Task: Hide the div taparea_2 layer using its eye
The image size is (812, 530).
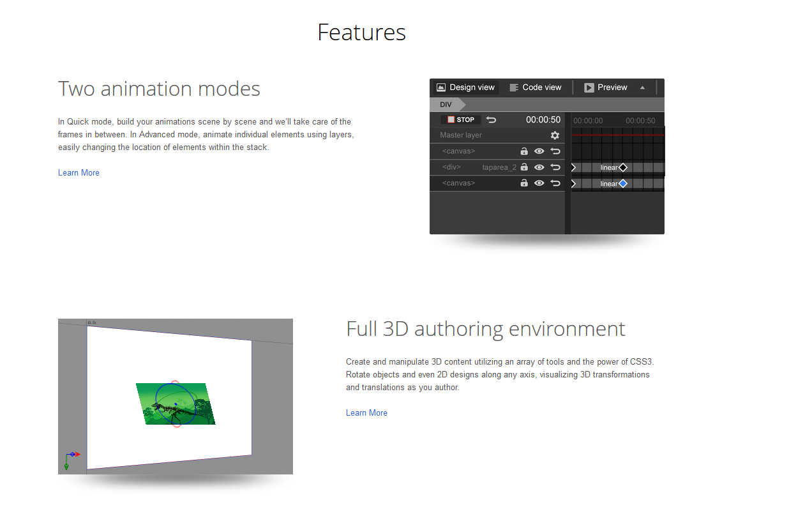Action: 539,167
